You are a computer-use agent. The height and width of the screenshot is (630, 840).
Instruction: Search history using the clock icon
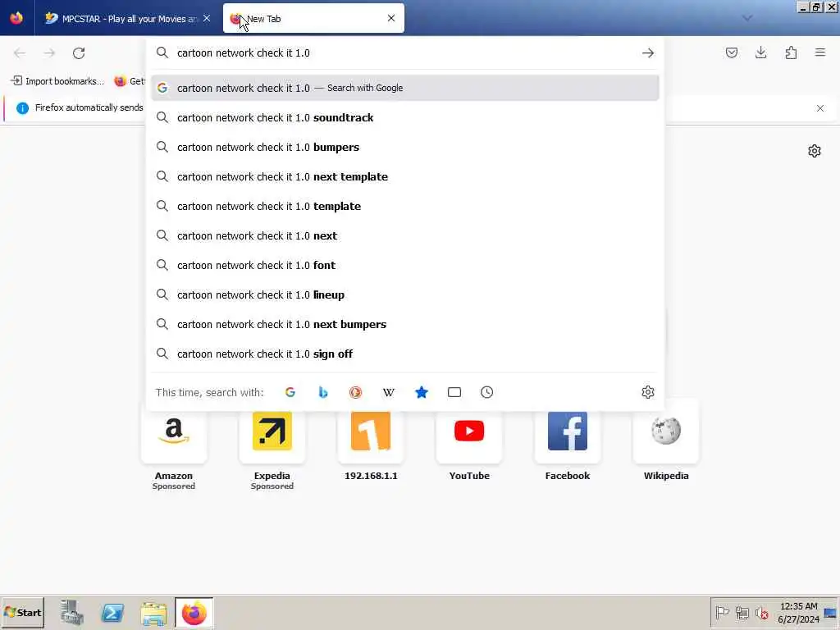487,392
